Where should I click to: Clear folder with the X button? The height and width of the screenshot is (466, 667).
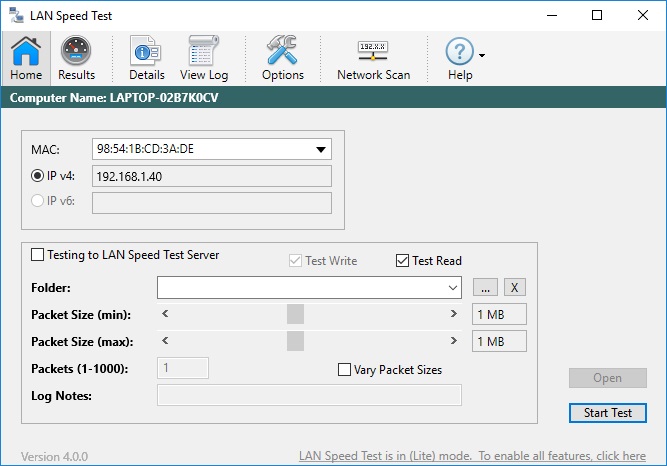tap(515, 287)
